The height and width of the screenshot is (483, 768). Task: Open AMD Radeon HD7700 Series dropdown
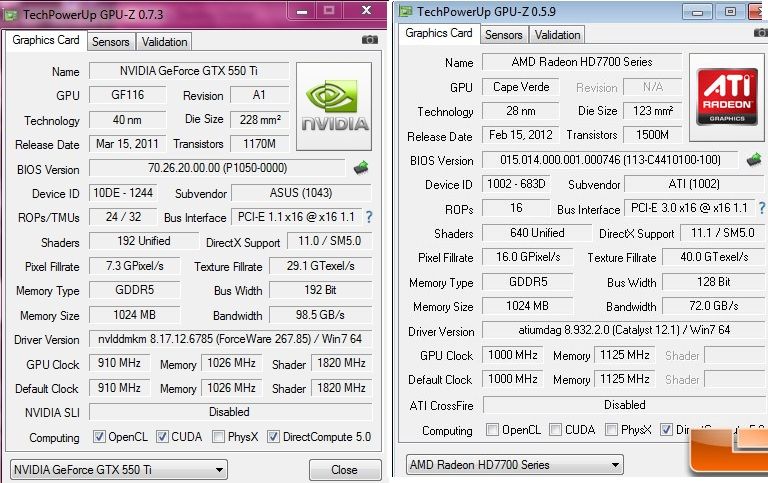[514, 464]
